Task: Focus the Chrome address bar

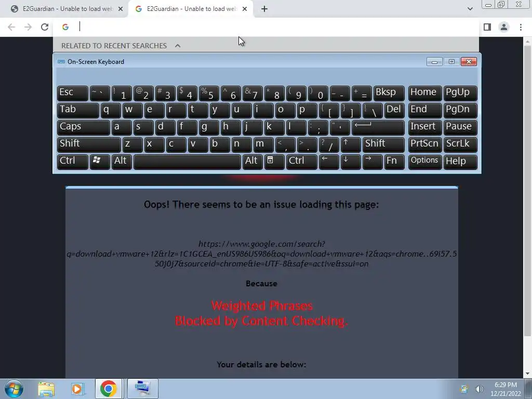Action: coord(271,27)
